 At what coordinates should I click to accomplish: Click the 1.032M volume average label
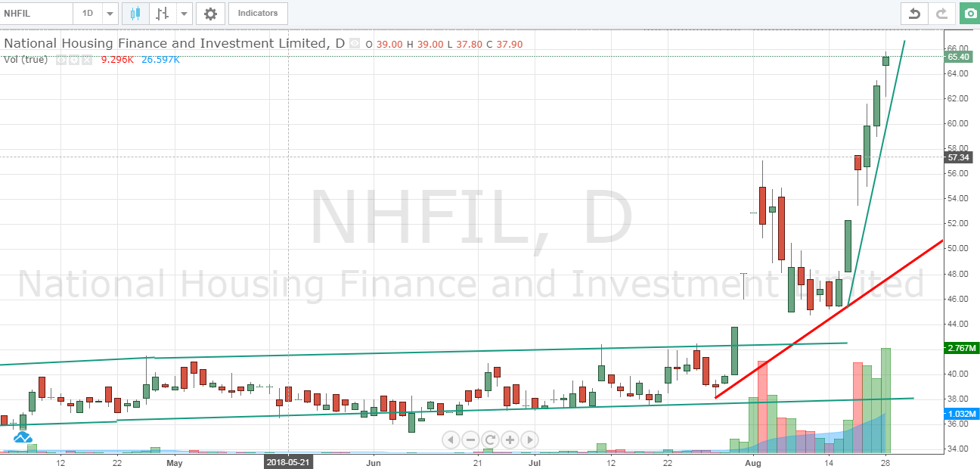(962, 414)
